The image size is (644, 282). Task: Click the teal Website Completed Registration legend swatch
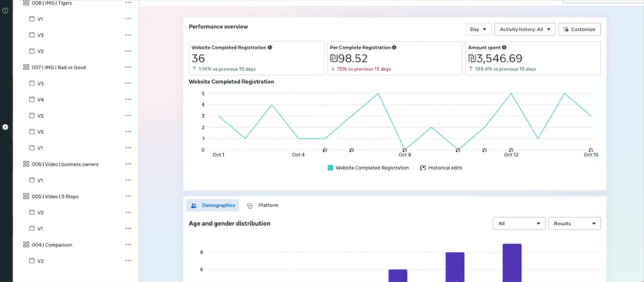[330, 168]
